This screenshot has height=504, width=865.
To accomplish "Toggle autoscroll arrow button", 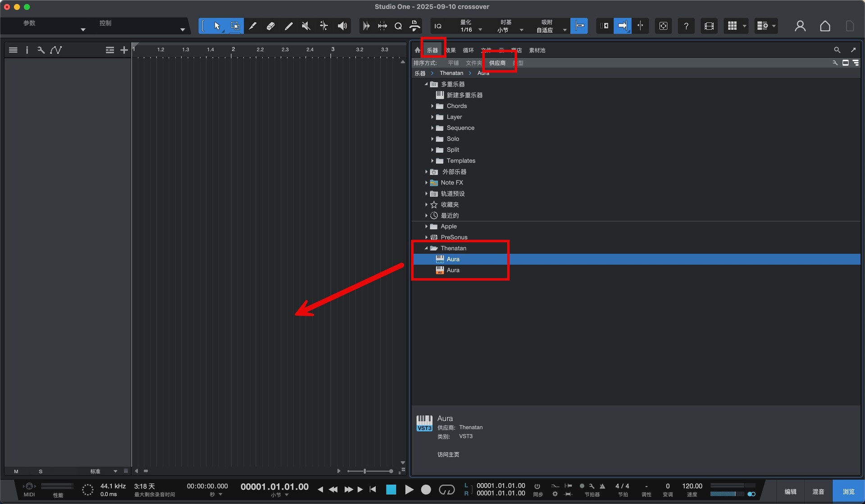I will (x=622, y=26).
